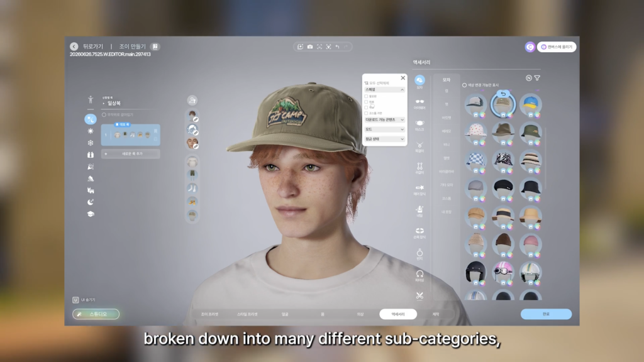Toggle random outfit radio under 일상복
Screen dimensions: 644x362
pyautogui.click(x=104, y=115)
